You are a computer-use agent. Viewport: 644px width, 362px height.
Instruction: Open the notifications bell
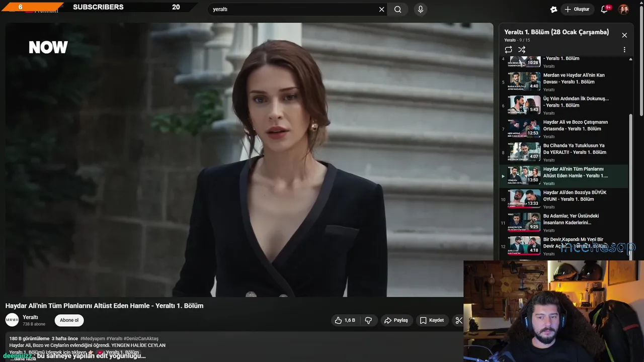(605, 9)
